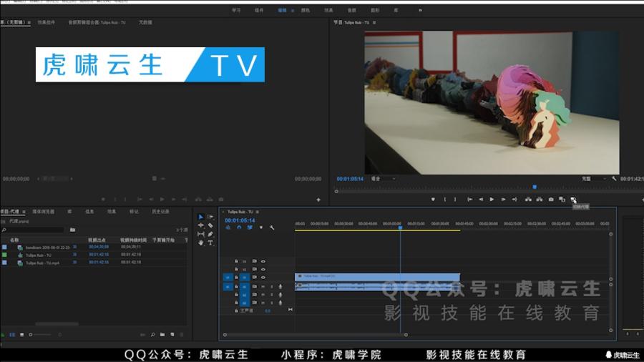Image resolution: width=644 pixels, height=362 pixels.
Task: Open the Program Monitor panel menu
Action: [374, 23]
